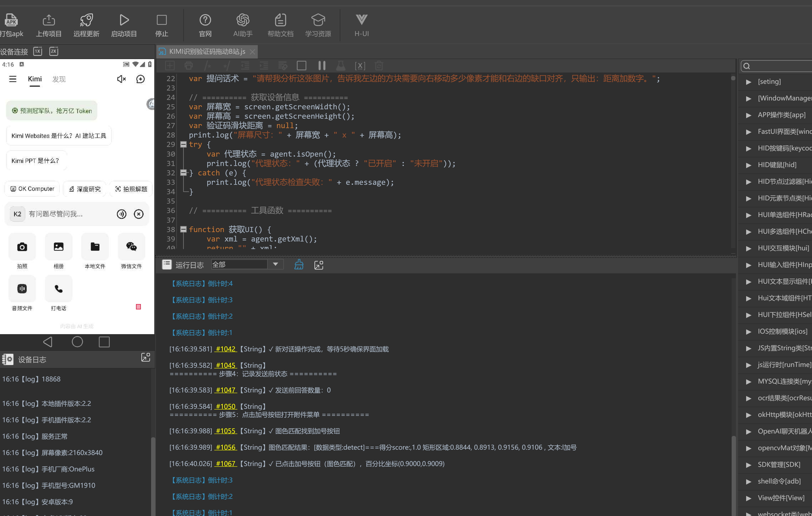This screenshot has width=812, height=516.
Task: Click log line link #1042
Action: pos(226,349)
